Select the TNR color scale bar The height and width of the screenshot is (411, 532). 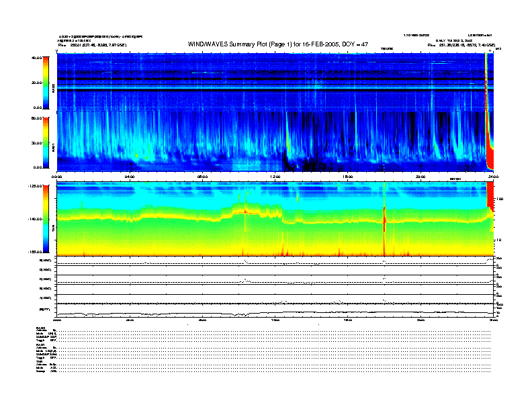(x=46, y=219)
